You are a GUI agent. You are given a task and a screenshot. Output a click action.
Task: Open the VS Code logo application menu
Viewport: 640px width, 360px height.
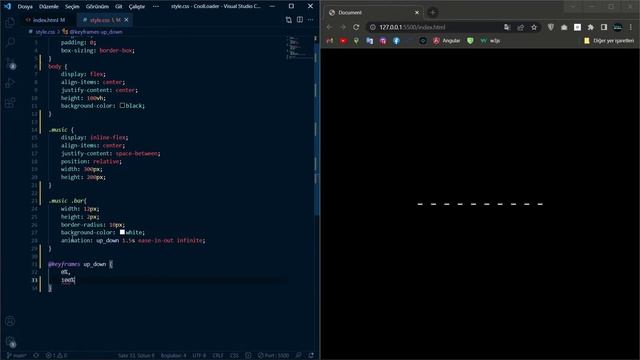(7, 6)
